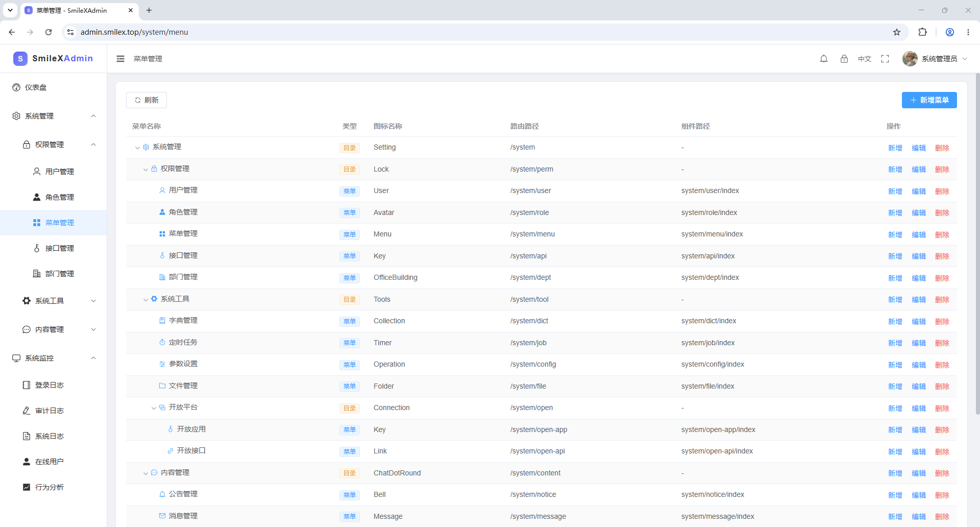
Task: Go to 用户管理 in the sidebar
Action: 53,172
